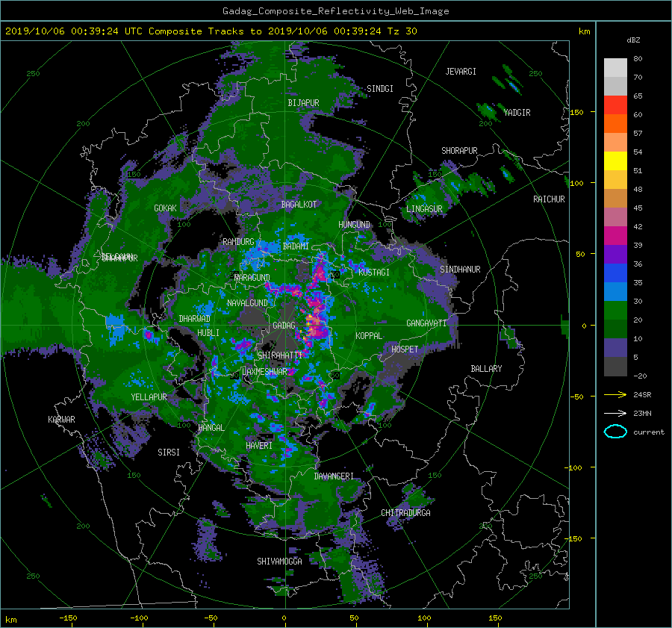Click the KOPPAL city label
672x628 pixels.
point(369,335)
